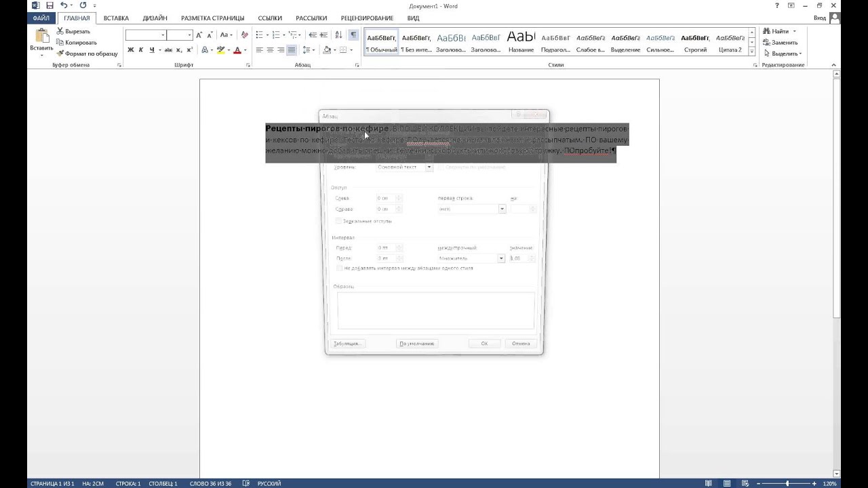Toggle show paragraph marks ¶
Screen dimensions: 868x488
click(x=353, y=35)
